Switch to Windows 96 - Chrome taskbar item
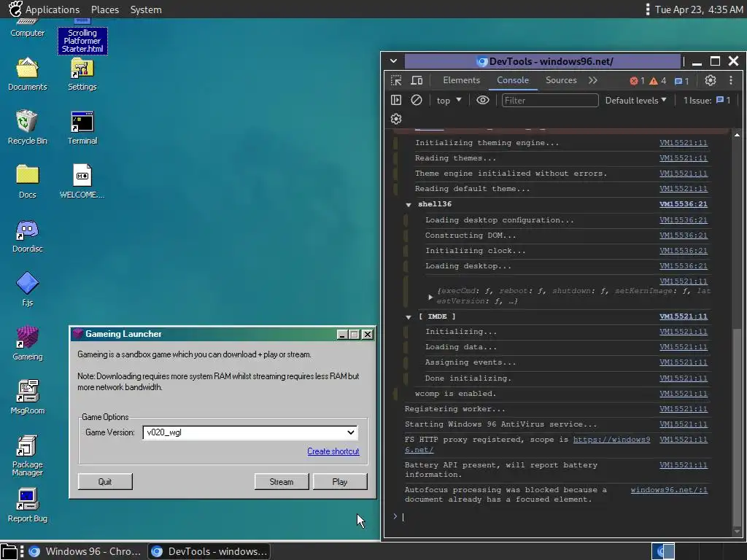The width and height of the screenshot is (747, 560). [85, 551]
